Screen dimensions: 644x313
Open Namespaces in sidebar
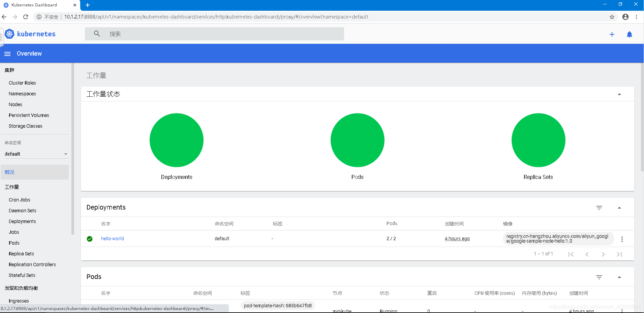tap(22, 94)
